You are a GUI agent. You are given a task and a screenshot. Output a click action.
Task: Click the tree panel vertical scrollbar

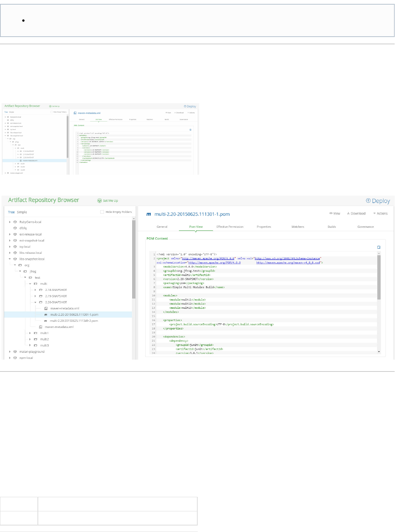coord(134,260)
